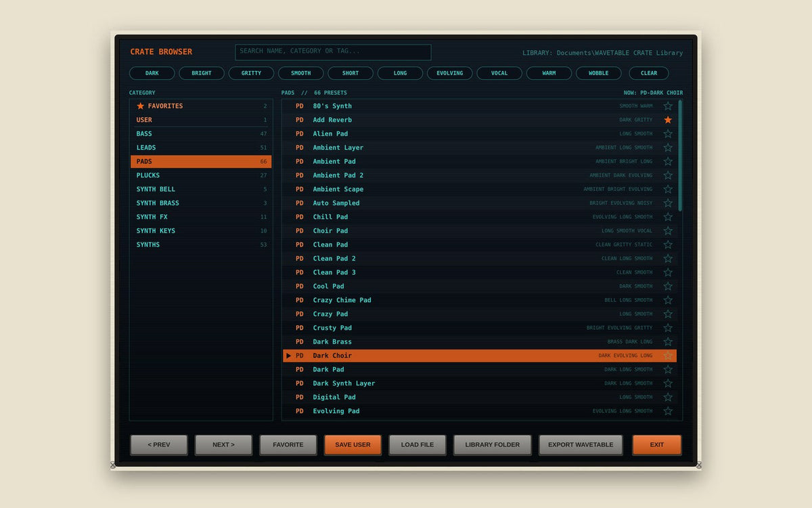
Task: Select the LEADS category
Action: [201, 148]
